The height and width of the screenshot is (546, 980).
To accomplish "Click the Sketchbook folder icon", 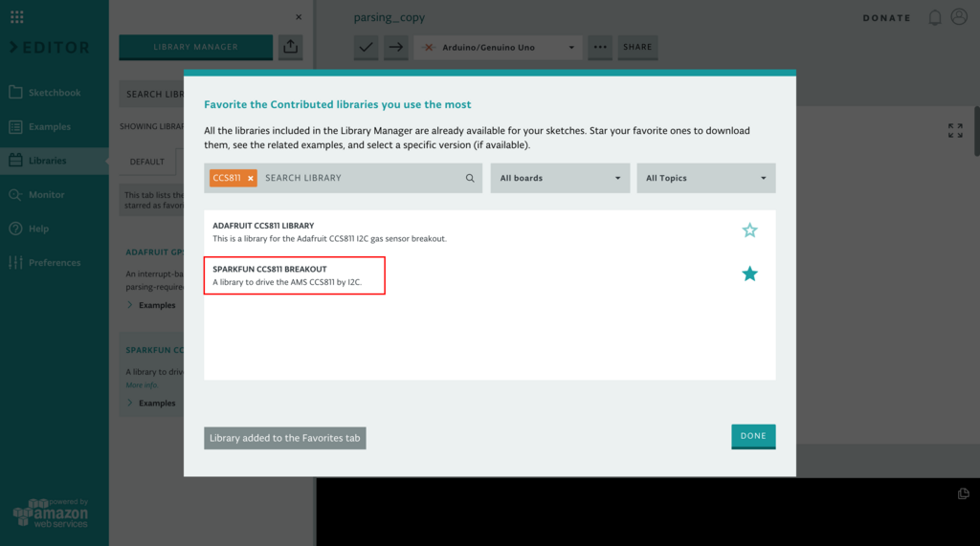I will [15, 93].
